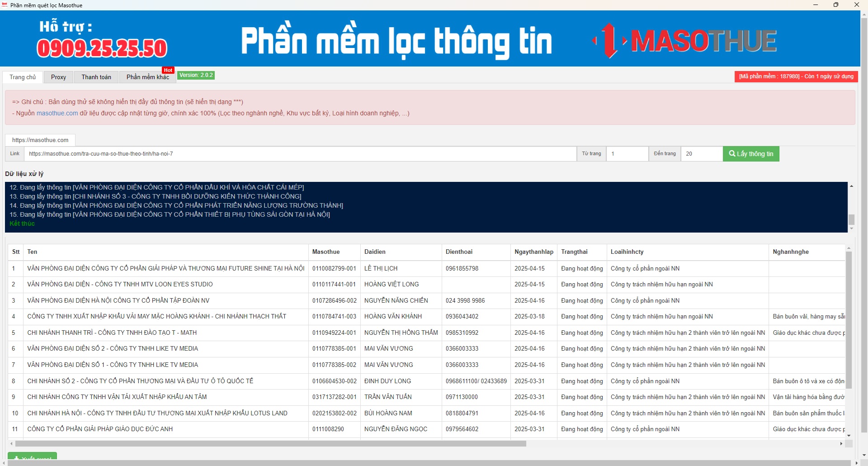Sort by the Trangthai column header
The height and width of the screenshot is (466, 868).
coord(582,252)
